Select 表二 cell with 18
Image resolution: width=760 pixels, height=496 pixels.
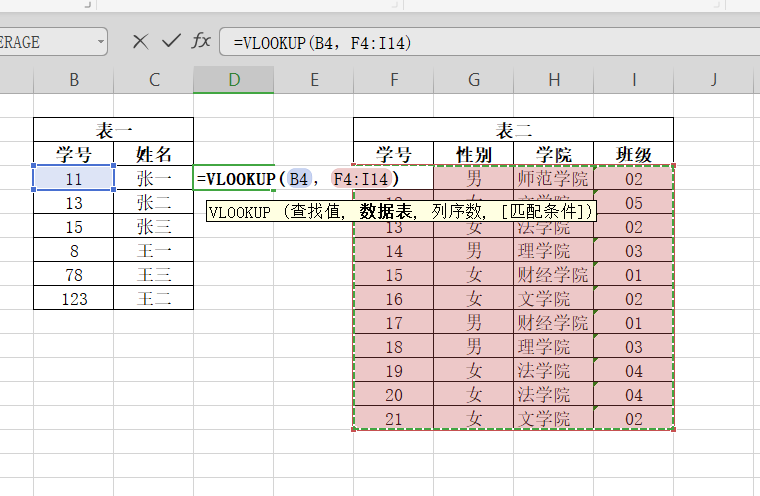(x=394, y=347)
